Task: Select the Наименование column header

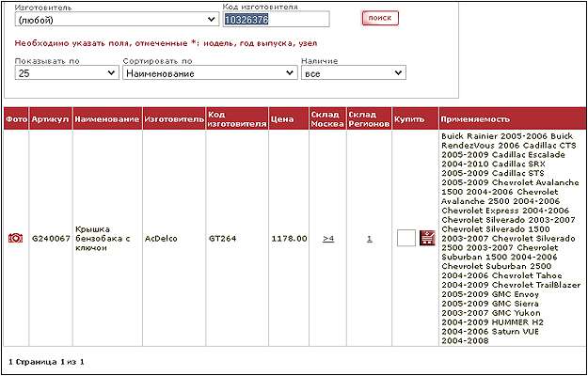Action: pyautogui.click(x=107, y=119)
